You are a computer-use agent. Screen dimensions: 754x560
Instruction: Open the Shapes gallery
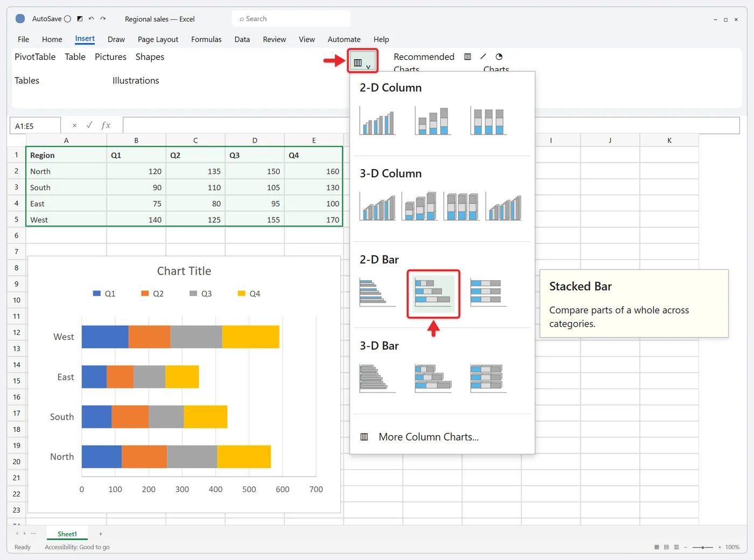click(x=150, y=57)
